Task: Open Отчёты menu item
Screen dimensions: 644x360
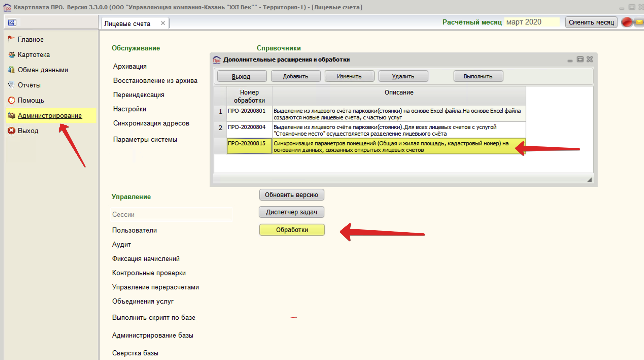Action: coord(29,85)
